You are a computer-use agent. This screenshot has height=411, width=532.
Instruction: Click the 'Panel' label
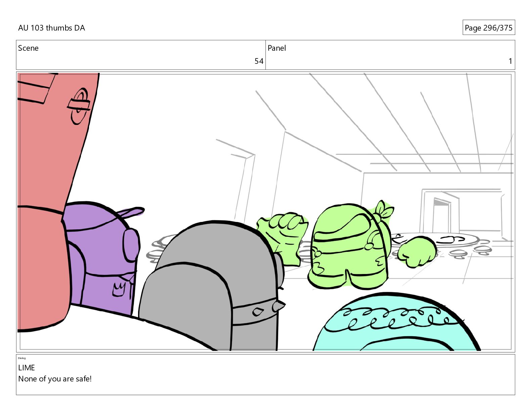click(x=277, y=48)
